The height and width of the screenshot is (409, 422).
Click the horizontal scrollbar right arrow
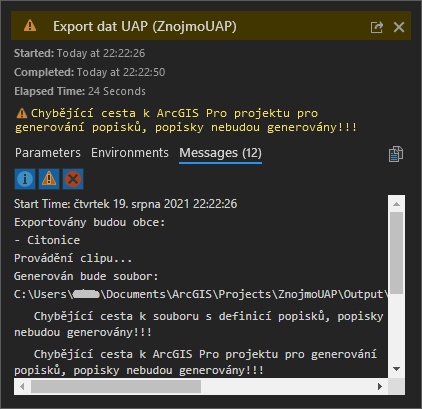click(x=380, y=386)
